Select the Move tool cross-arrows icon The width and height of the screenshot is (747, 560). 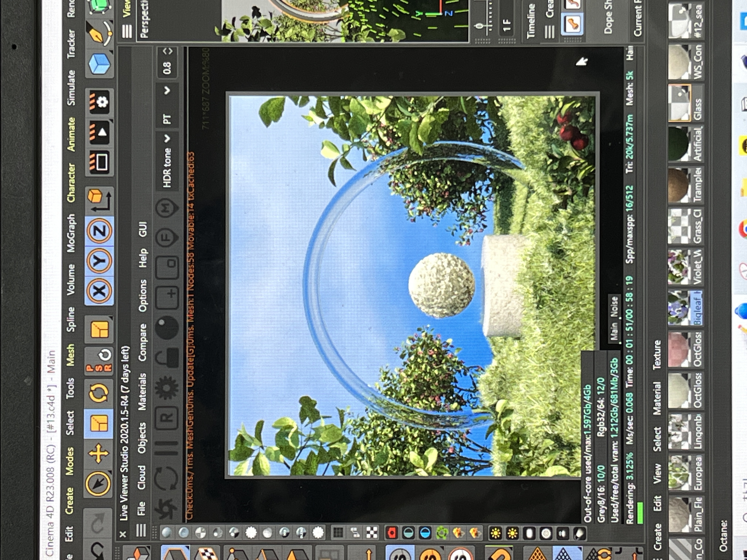pos(98,453)
